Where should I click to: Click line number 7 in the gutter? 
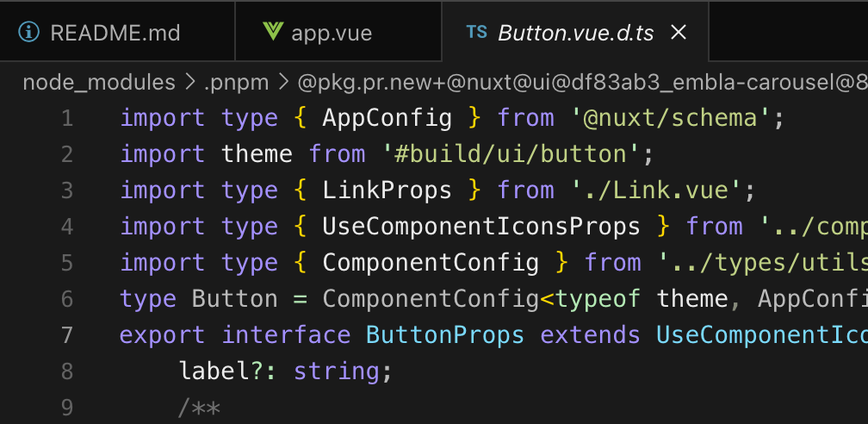click(66, 334)
